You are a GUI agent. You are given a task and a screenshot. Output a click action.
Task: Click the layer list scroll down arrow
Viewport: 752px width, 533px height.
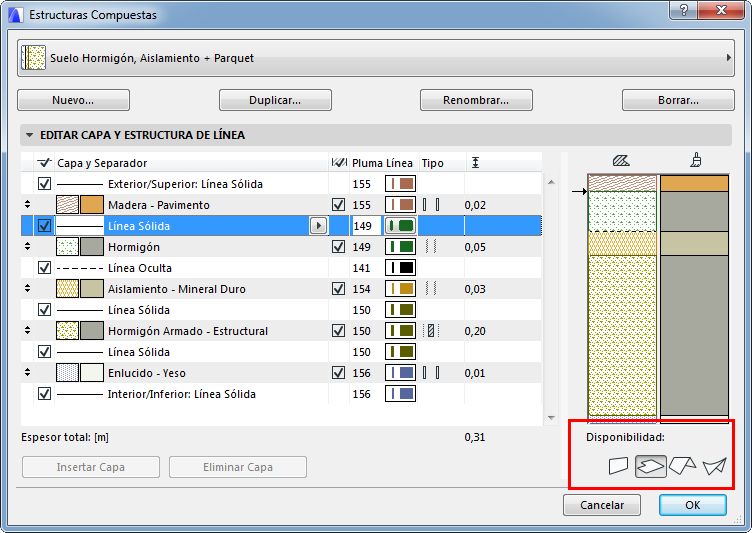[551, 418]
